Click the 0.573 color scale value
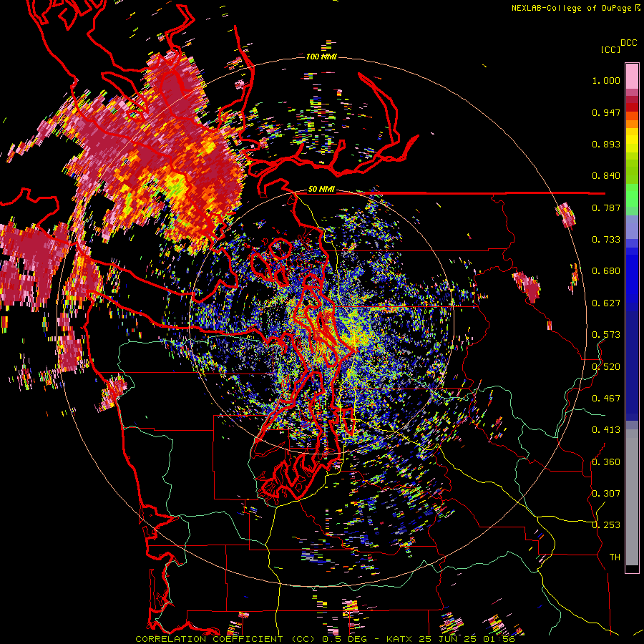This screenshot has width=644, height=644. tap(606, 335)
